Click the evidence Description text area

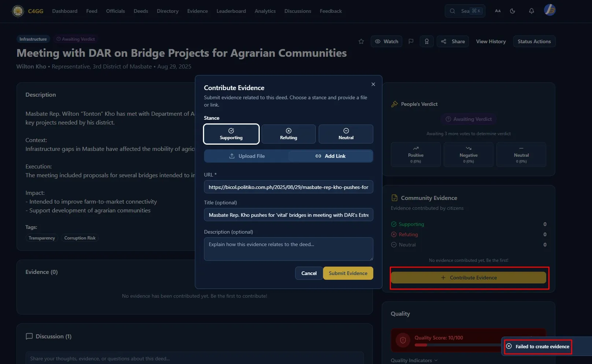(288, 249)
